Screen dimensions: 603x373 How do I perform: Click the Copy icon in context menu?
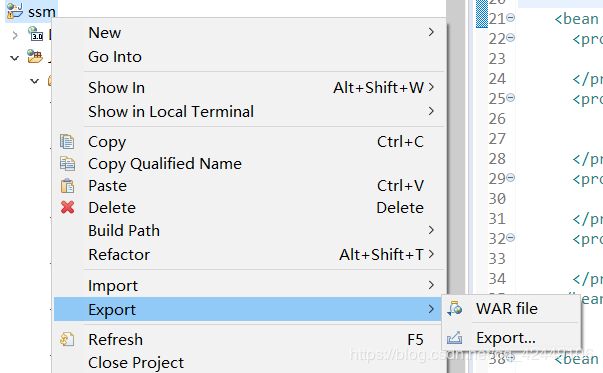[x=67, y=142]
